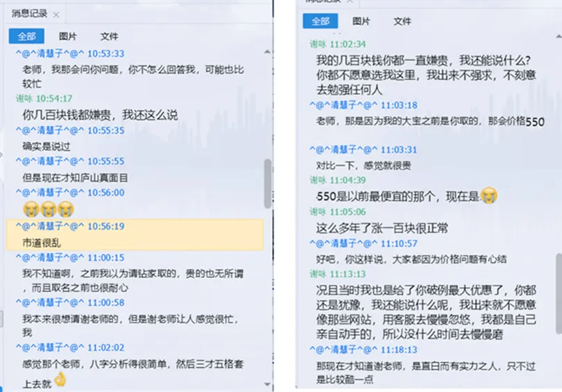Click the middle crying emoji at 10:56:00
562x392 pixels.
(x=49, y=209)
